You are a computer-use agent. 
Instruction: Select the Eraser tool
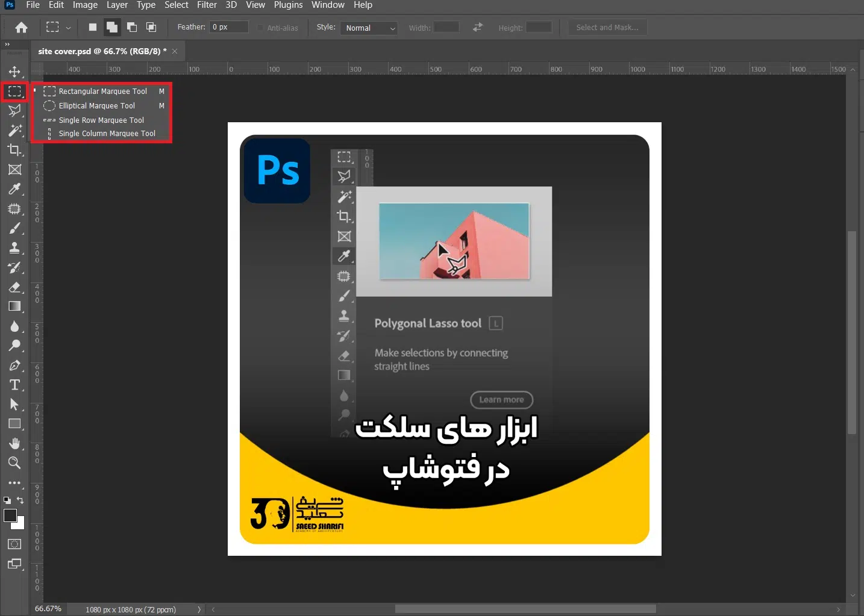click(14, 287)
